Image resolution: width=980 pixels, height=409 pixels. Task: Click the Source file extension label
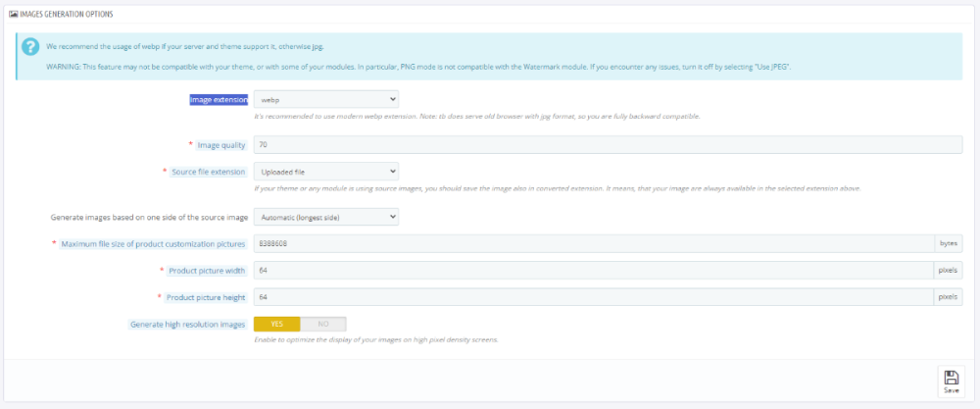209,172
